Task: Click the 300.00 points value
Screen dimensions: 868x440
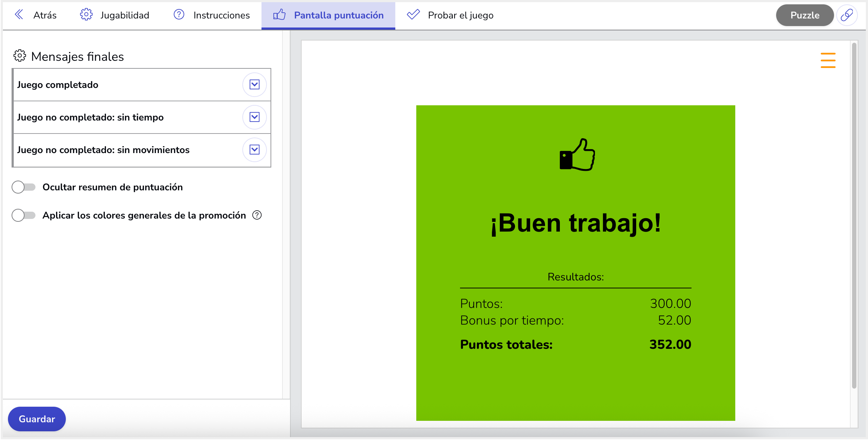Action: [671, 304]
